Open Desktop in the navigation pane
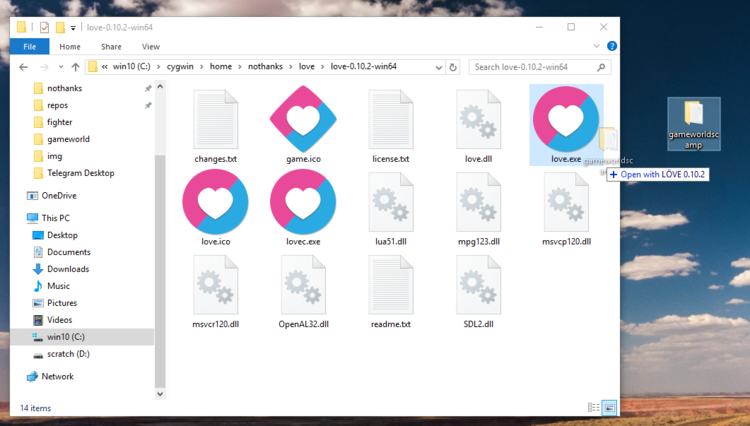The width and height of the screenshot is (750, 426). pos(62,235)
